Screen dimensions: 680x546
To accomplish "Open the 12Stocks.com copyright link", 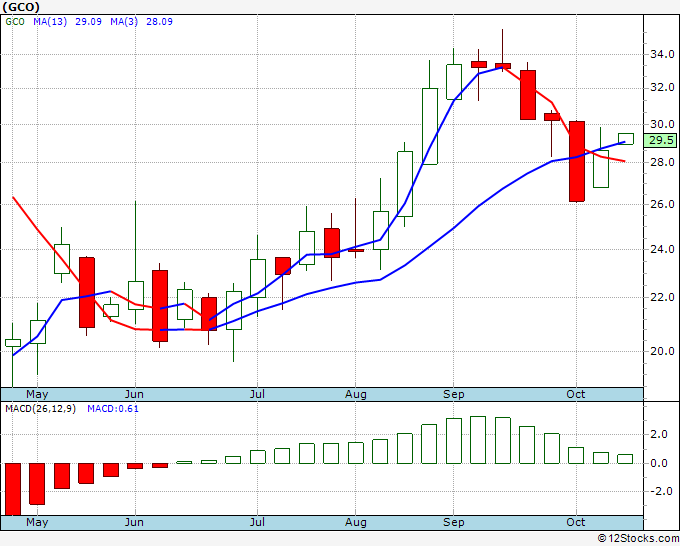I will click(x=638, y=538).
